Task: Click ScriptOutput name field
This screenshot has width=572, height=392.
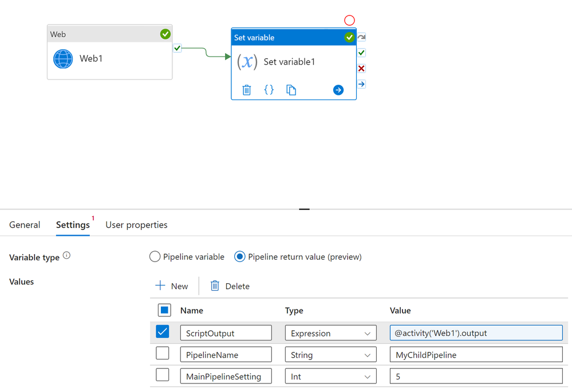Action: 226,333
